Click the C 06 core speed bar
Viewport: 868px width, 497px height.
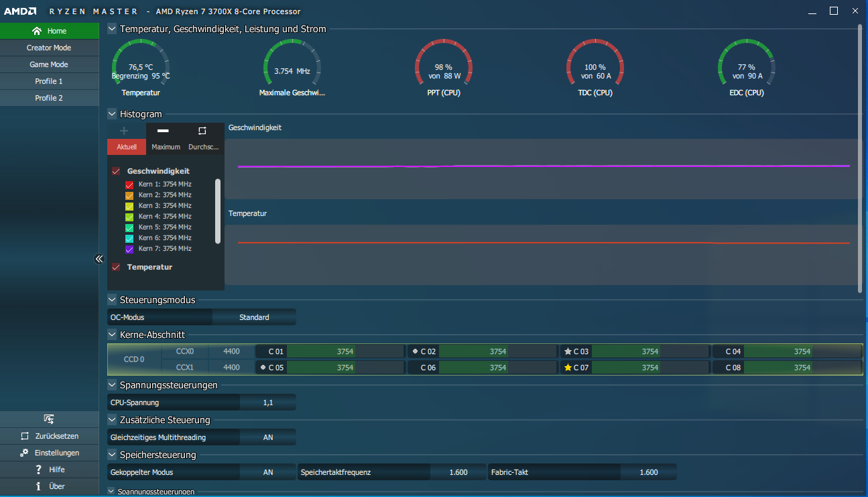tap(498, 368)
